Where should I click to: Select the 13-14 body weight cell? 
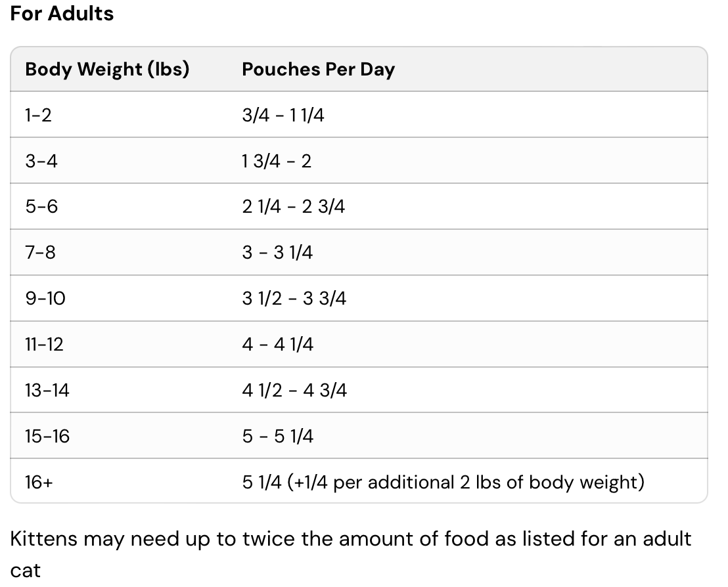point(47,391)
